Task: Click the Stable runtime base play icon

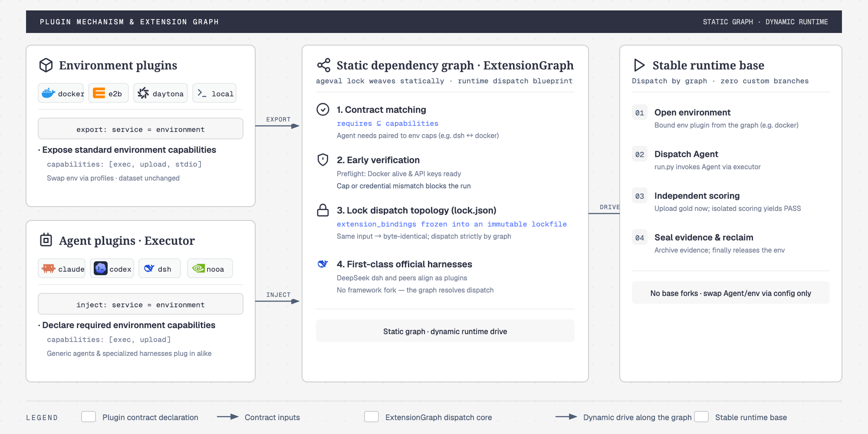Action: [639, 65]
